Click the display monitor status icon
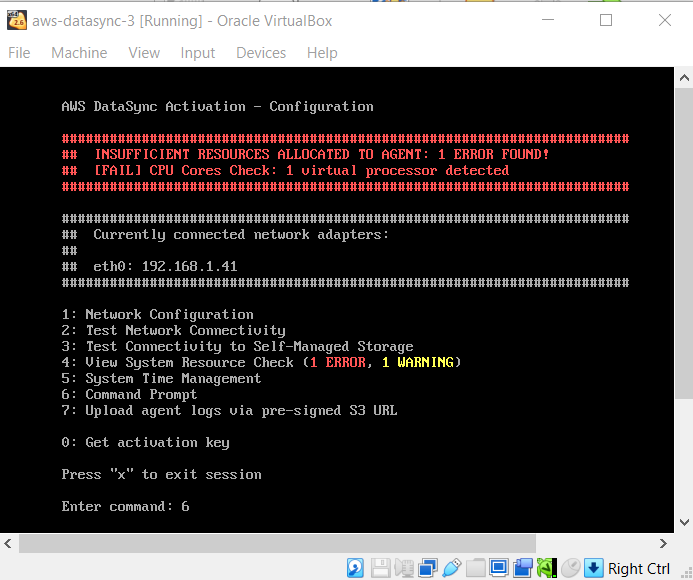Viewport: 693px width, 580px height. pyautogui.click(x=499, y=568)
